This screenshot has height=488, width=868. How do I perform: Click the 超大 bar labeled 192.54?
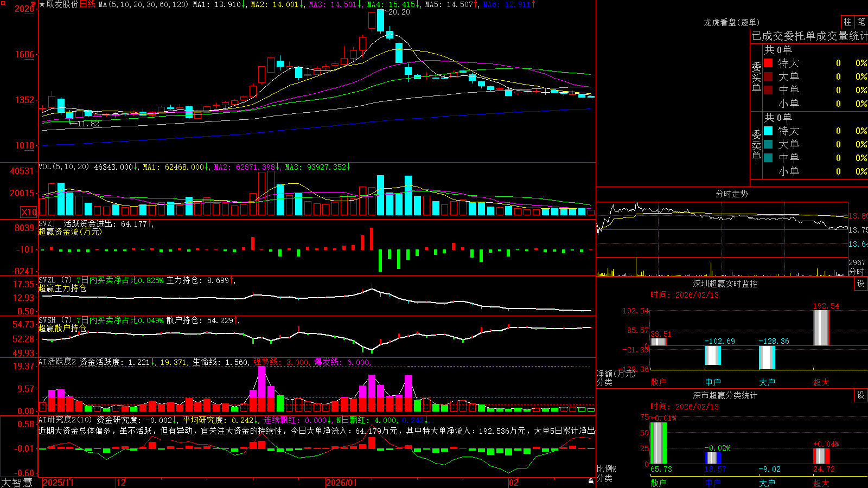(x=821, y=328)
